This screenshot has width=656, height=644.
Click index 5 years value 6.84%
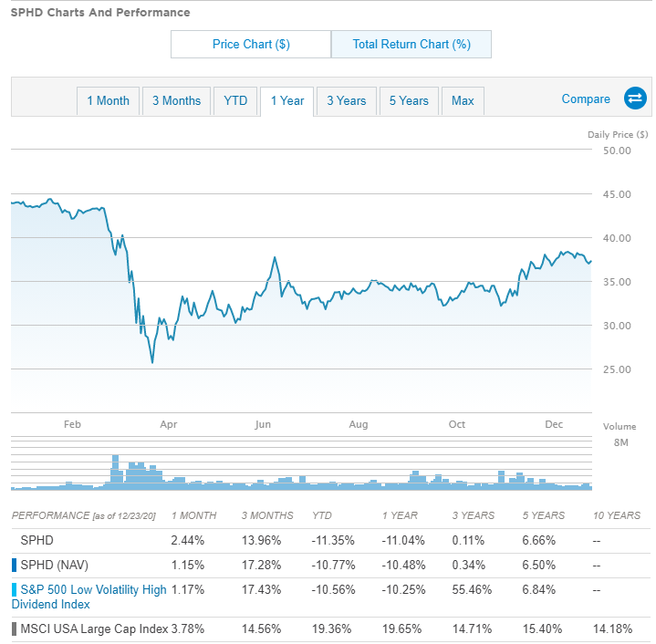tap(538, 589)
